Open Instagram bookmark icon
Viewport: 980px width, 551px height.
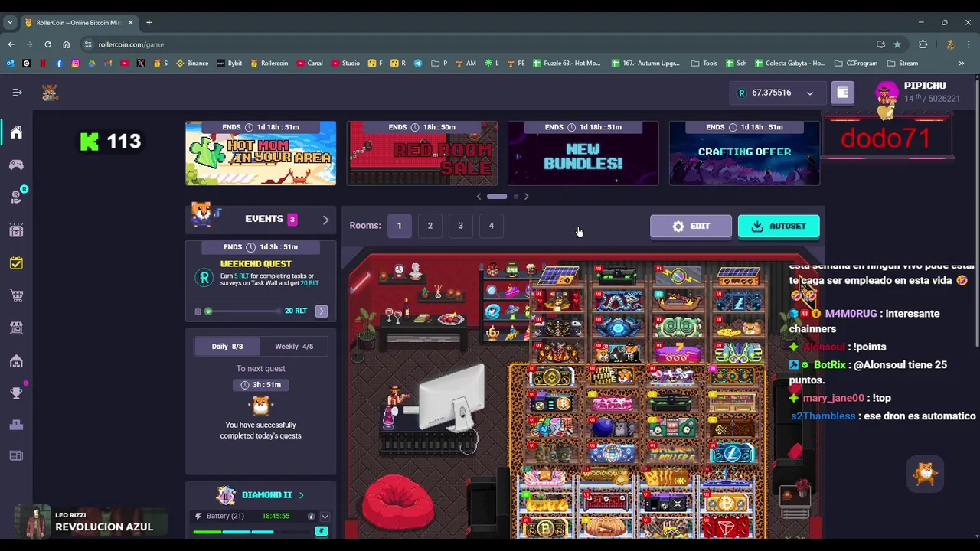pos(75,63)
